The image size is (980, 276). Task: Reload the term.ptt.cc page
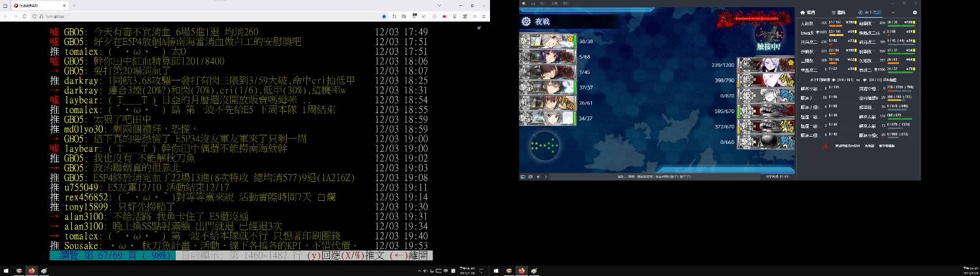pos(25,16)
